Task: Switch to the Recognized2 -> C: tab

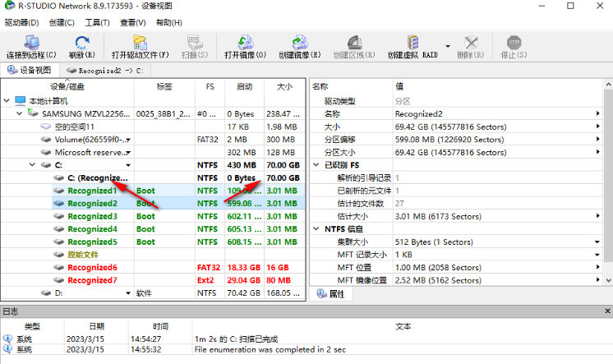Action: (x=105, y=71)
